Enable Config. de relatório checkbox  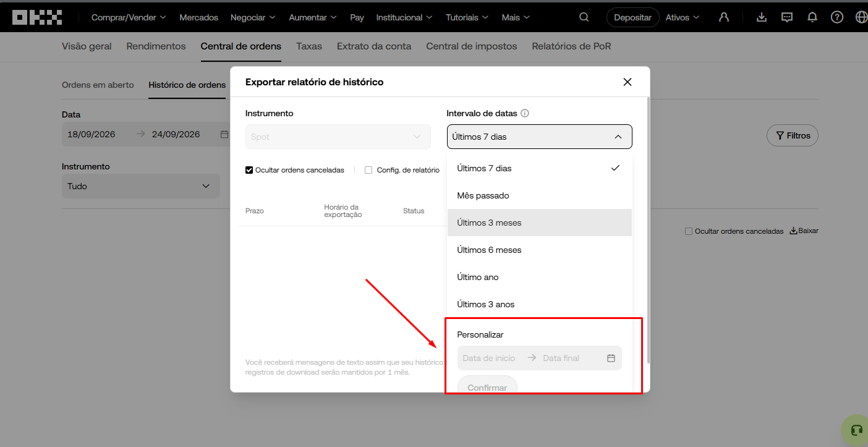click(x=368, y=170)
